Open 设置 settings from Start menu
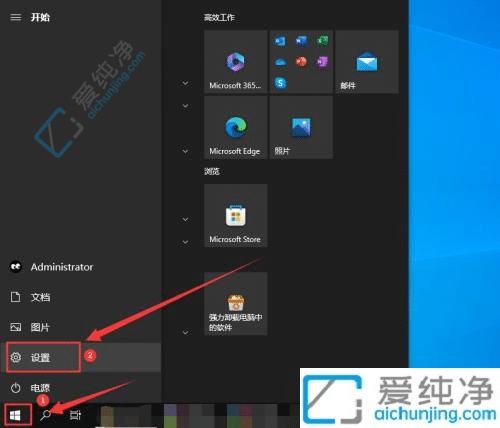This screenshot has height=428, width=500. click(80, 357)
